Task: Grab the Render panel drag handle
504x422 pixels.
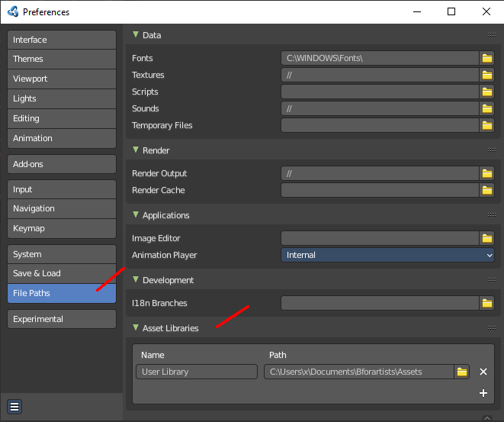Action: point(492,150)
